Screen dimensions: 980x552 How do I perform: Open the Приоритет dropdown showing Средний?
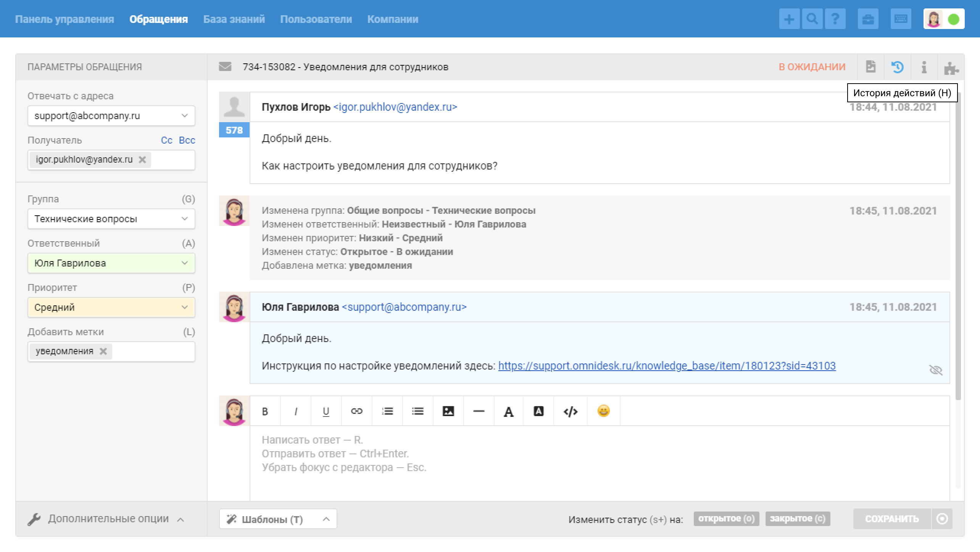pyautogui.click(x=111, y=307)
